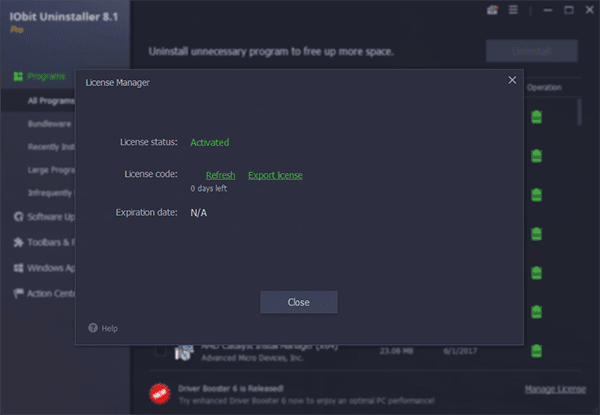Click the program list vertical scrollbar
Screen dimensions: 600x415
[580, 112]
